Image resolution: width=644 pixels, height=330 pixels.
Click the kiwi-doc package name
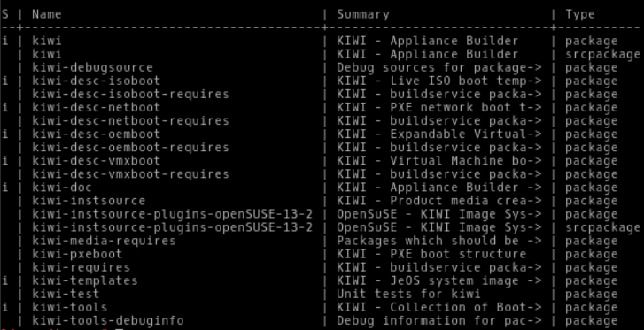tap(62, 188)
